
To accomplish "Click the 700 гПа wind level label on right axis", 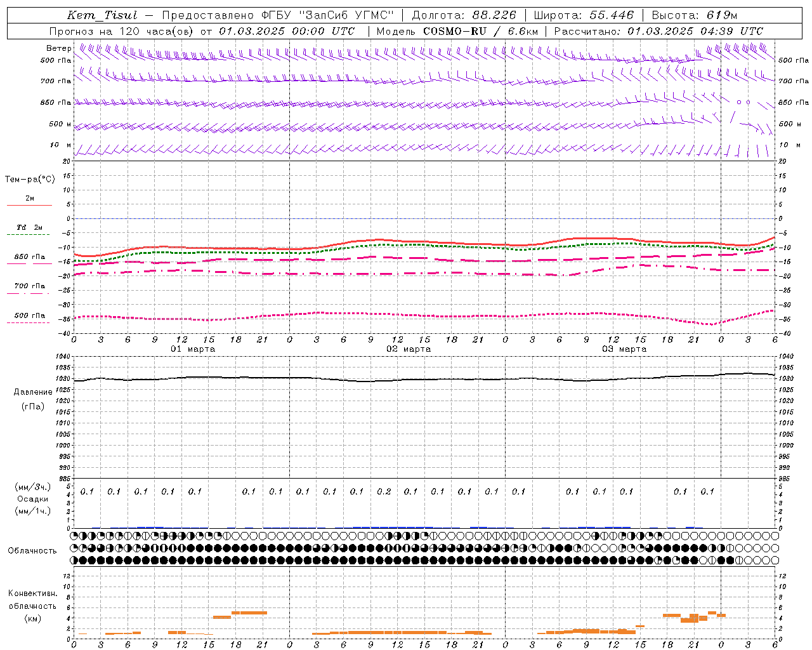I will pos(794,81).
